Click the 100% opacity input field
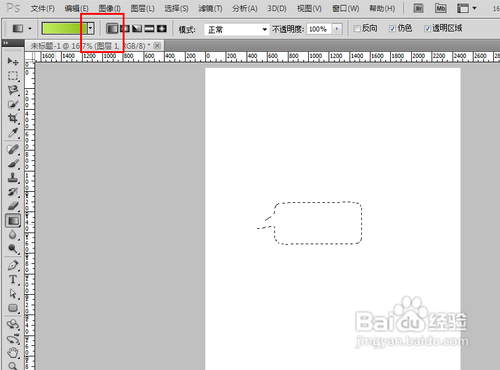The image size is (500, 370). point(319,29)
